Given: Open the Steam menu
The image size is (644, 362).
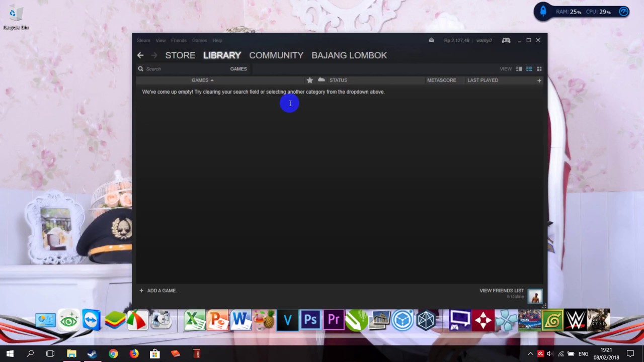Looking at the screenshot, I should 143,40.
